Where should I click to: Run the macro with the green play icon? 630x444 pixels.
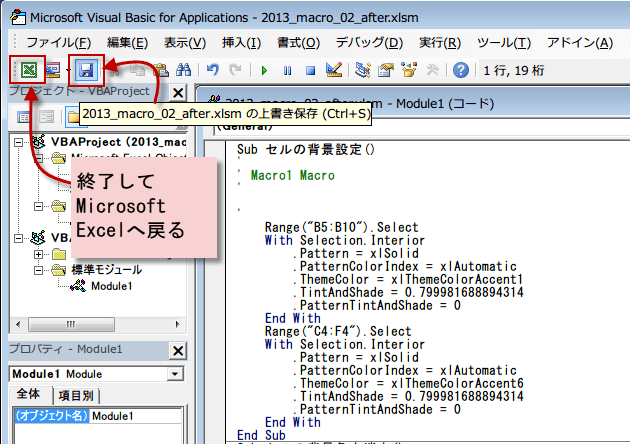264,71
